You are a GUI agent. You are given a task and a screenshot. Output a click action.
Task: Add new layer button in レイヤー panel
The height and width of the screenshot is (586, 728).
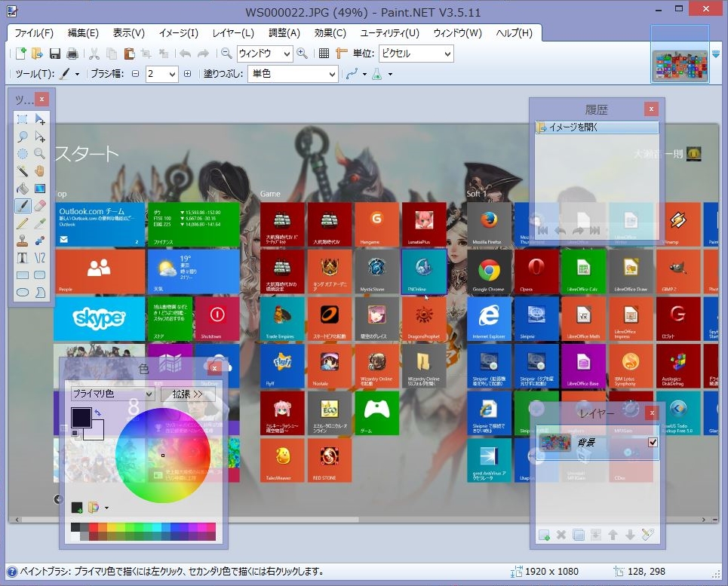point(544,535)
